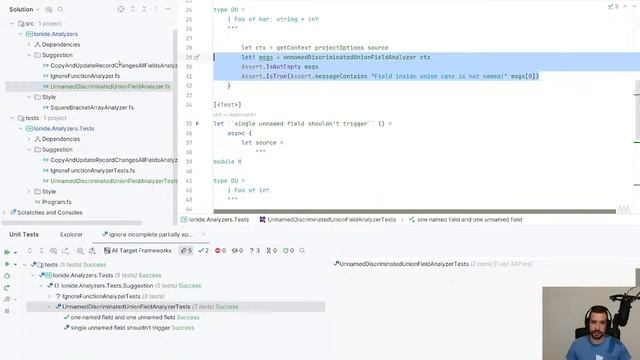Collapse all nodes in Solution explorer

(144, 9)
